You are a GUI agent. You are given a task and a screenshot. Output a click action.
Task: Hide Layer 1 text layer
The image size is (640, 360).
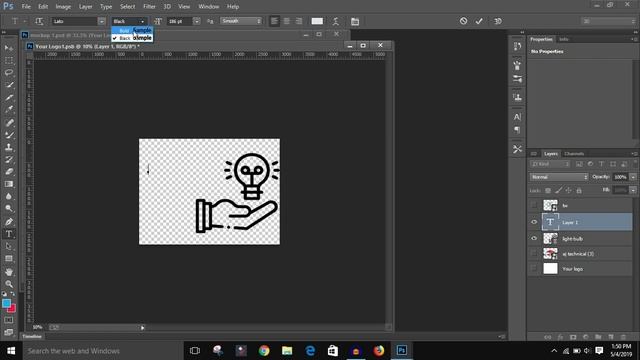point(534,222)
